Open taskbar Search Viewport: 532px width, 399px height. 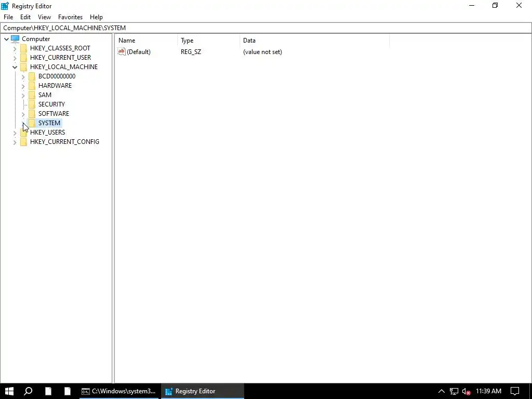(28, 391)
